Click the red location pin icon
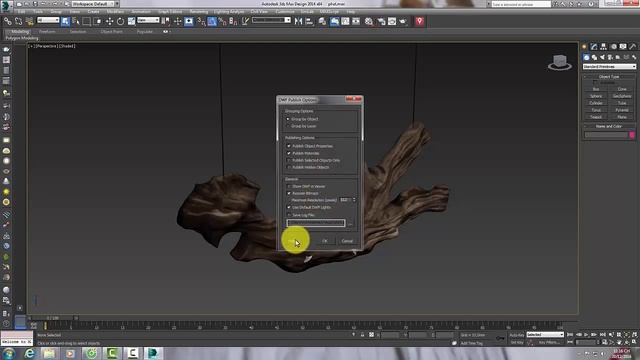Image resolution: width=640 pixels, height=360 pixels. 420,21
